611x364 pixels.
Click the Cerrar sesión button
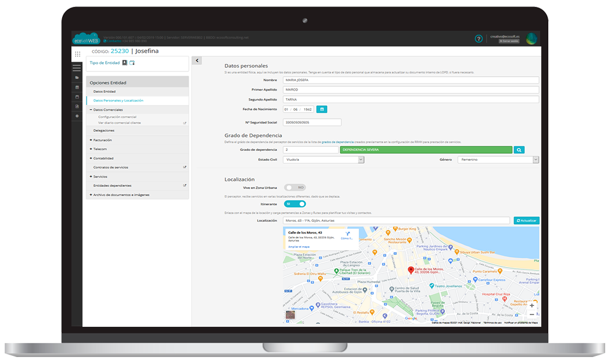click(509, 42)
